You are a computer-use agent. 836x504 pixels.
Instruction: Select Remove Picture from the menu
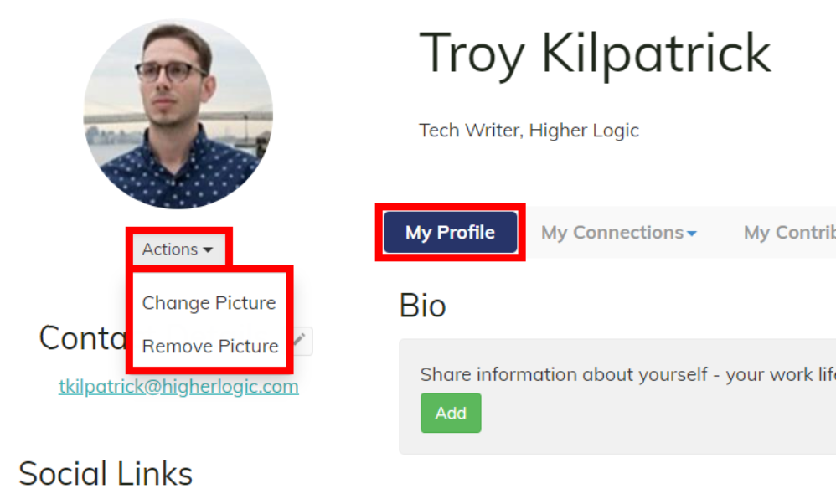click(210, 346)
